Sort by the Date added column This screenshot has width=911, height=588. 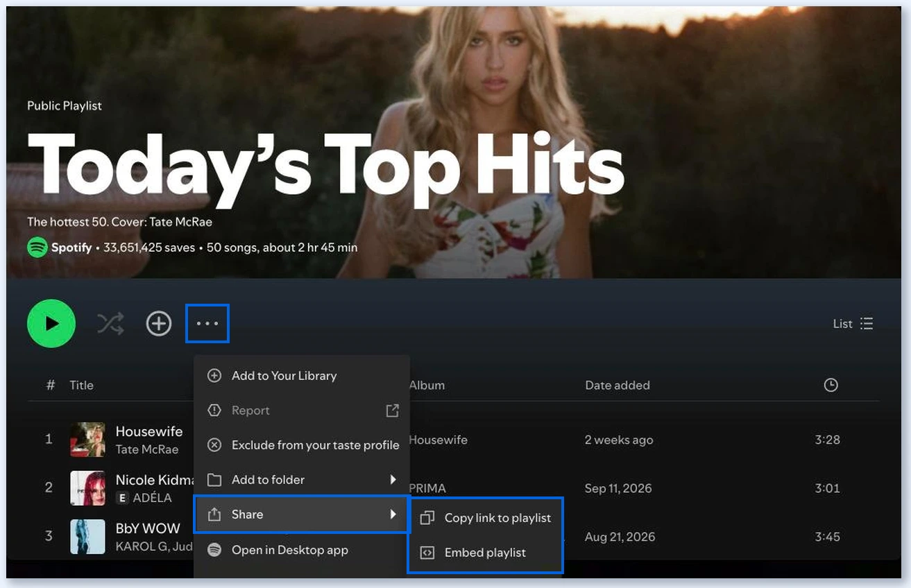(618, 385)
